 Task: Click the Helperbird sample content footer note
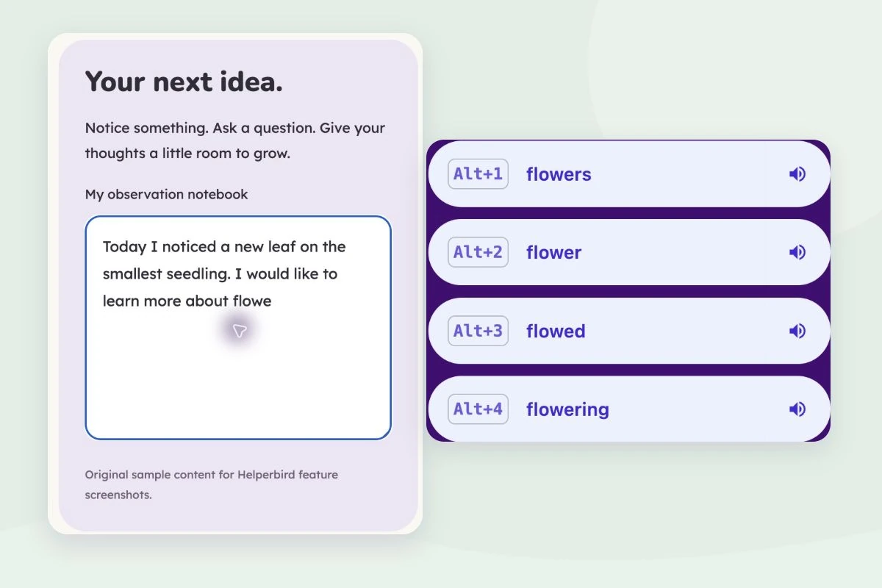coord(212,484)
